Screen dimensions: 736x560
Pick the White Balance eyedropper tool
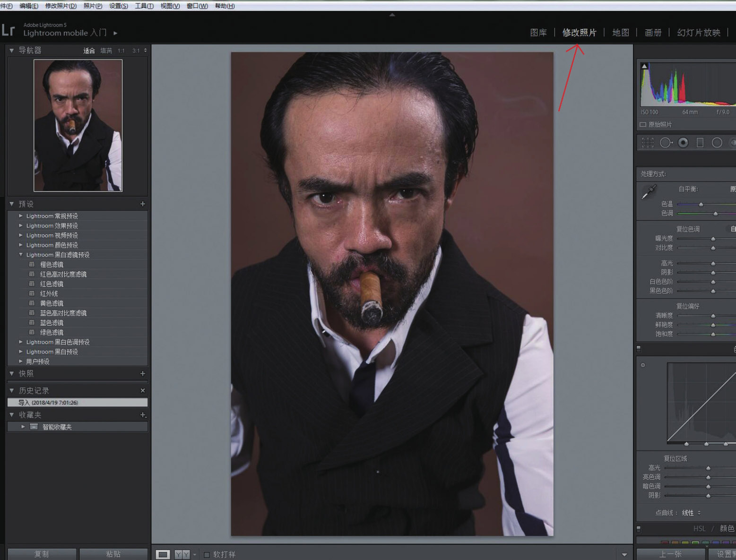click(649, 192)
